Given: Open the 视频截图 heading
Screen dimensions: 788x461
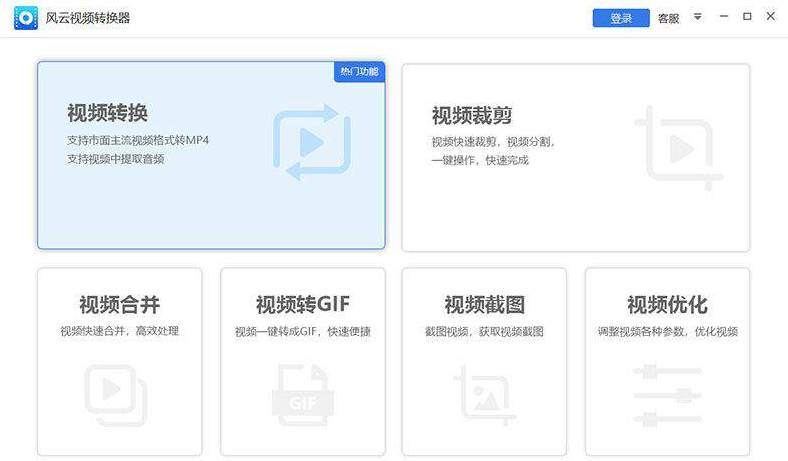Looking at the screenshot, I should click(484, 305).
